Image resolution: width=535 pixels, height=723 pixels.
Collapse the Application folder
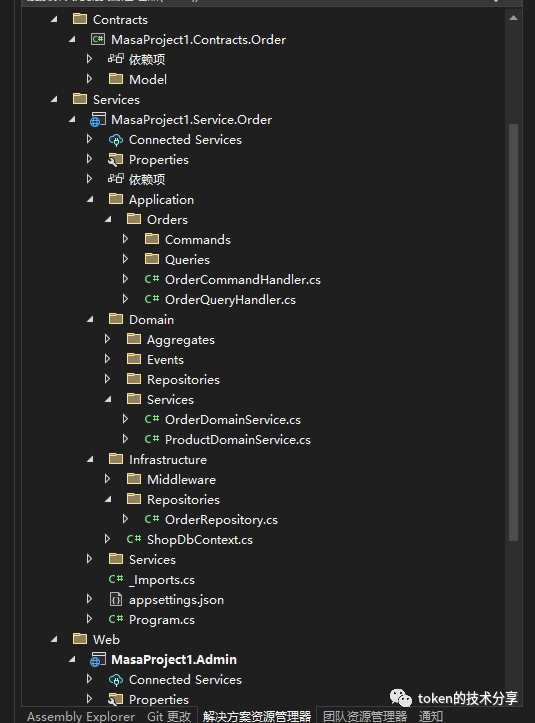coord(90,199)
